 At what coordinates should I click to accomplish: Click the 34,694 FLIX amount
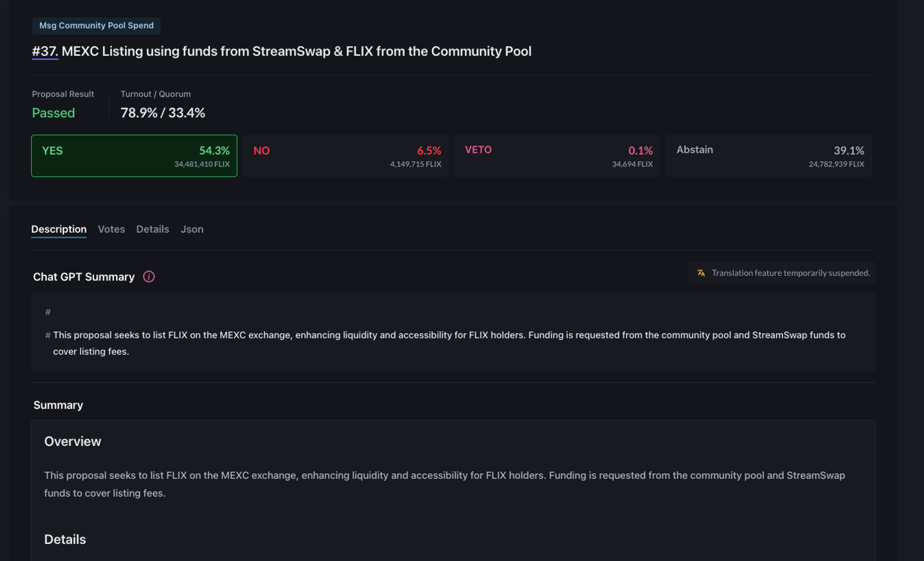(632, 164)
